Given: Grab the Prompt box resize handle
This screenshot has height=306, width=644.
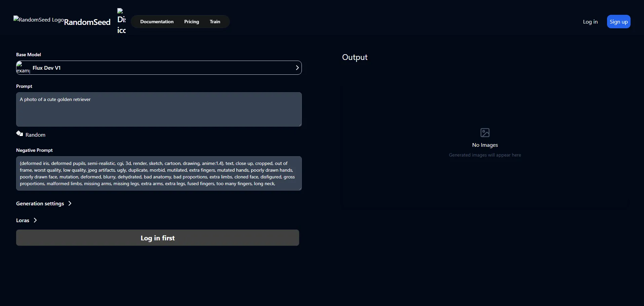Looking at the screenshot, I should [x=299, y=124].
